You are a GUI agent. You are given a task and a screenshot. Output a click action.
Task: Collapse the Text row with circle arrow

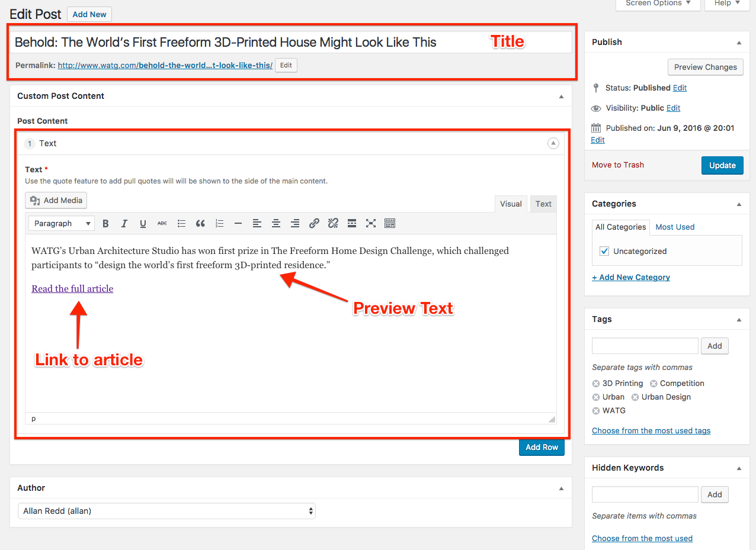click(553, 143)
